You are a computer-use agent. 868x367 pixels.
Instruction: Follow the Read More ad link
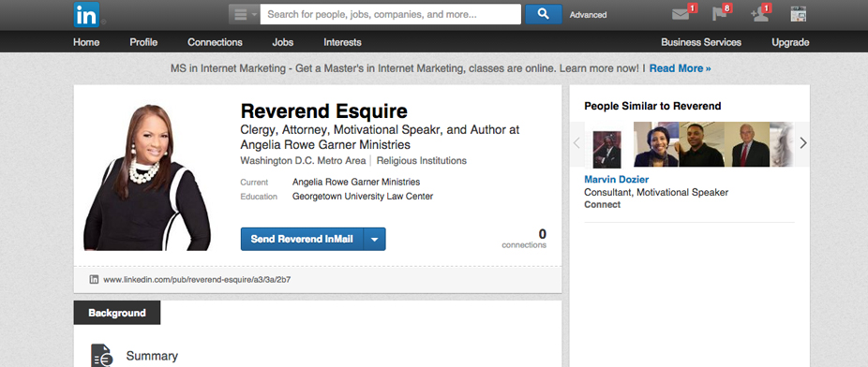click(680, 68)
